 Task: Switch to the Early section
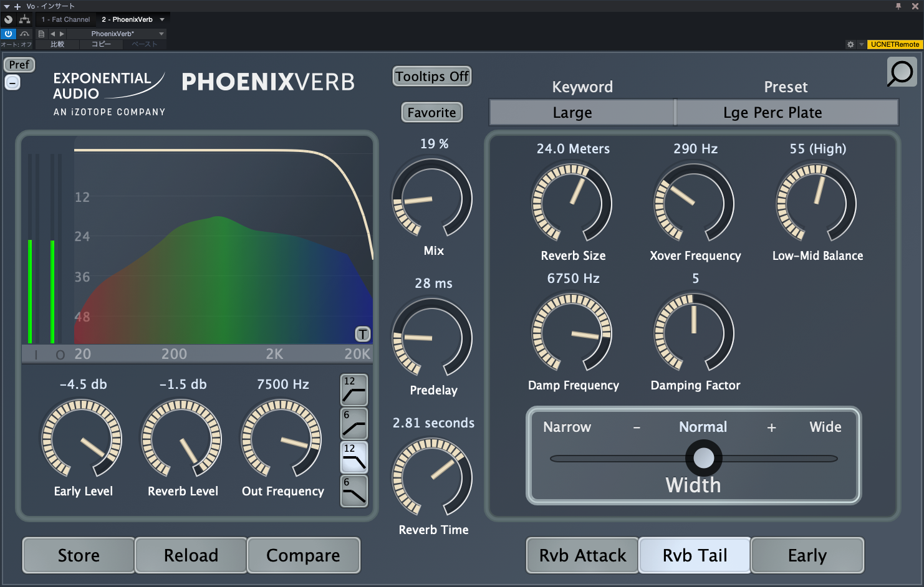coord(807,555)
